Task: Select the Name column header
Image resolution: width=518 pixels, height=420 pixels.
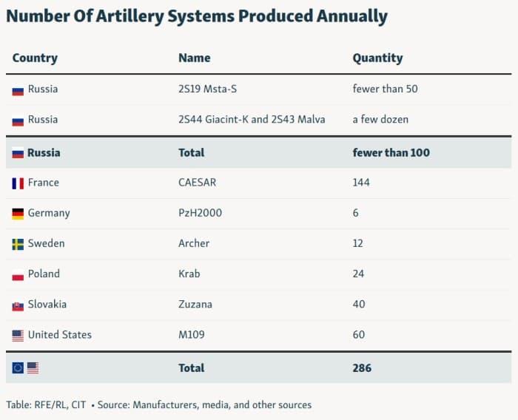Action: point(194,58)
